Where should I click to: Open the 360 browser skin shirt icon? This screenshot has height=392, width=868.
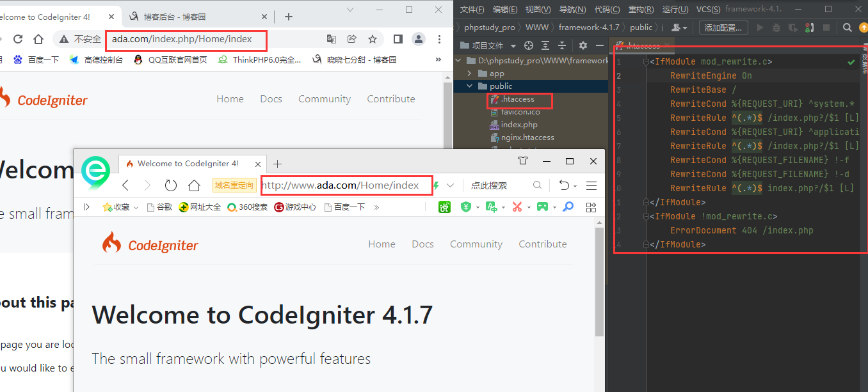pyautogui.click(x=523, y=161)
